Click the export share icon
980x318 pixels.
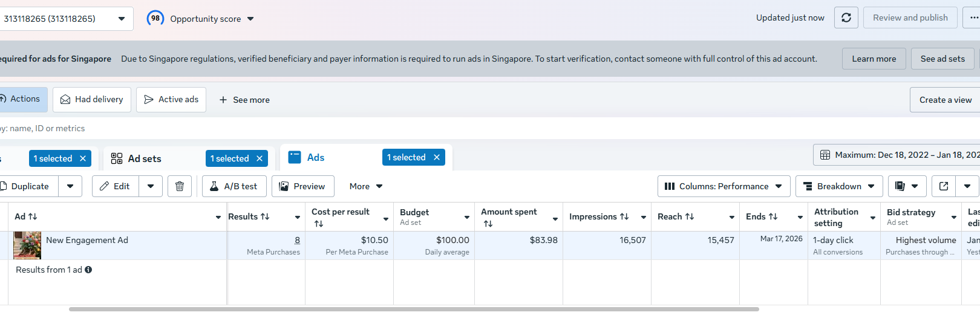944,186
